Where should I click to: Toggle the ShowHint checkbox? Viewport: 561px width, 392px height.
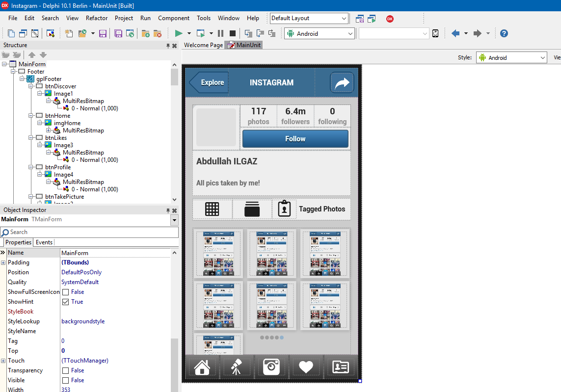[x=65, y=302]
